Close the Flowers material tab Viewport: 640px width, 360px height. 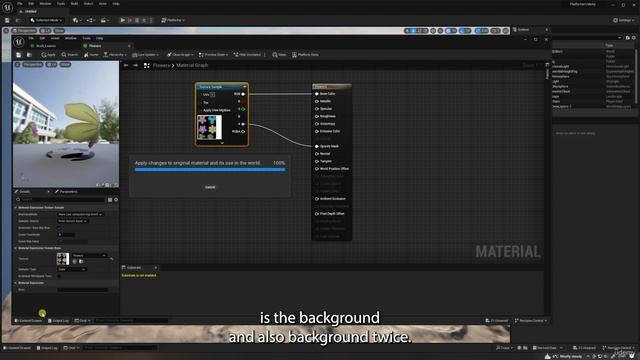(x=129, y=46)
